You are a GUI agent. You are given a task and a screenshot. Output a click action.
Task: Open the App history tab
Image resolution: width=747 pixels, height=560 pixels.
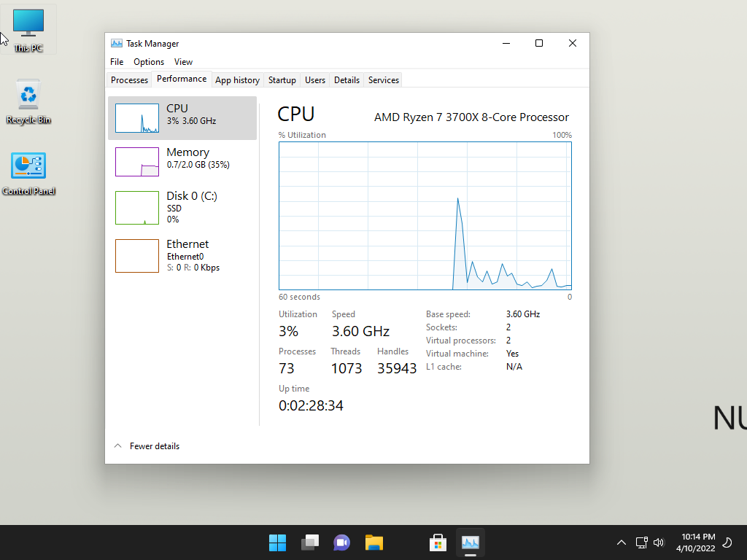[237, 80]
